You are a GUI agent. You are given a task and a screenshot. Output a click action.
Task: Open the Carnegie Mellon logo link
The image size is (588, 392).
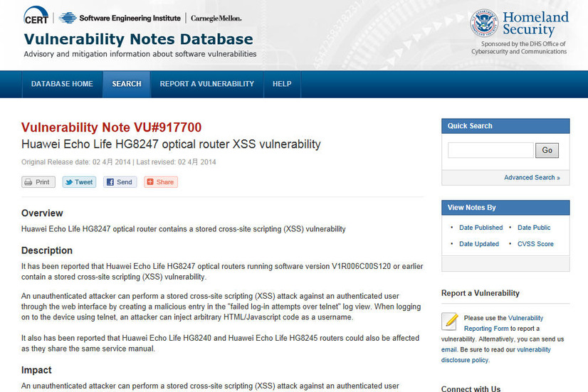tap(216, 18)
